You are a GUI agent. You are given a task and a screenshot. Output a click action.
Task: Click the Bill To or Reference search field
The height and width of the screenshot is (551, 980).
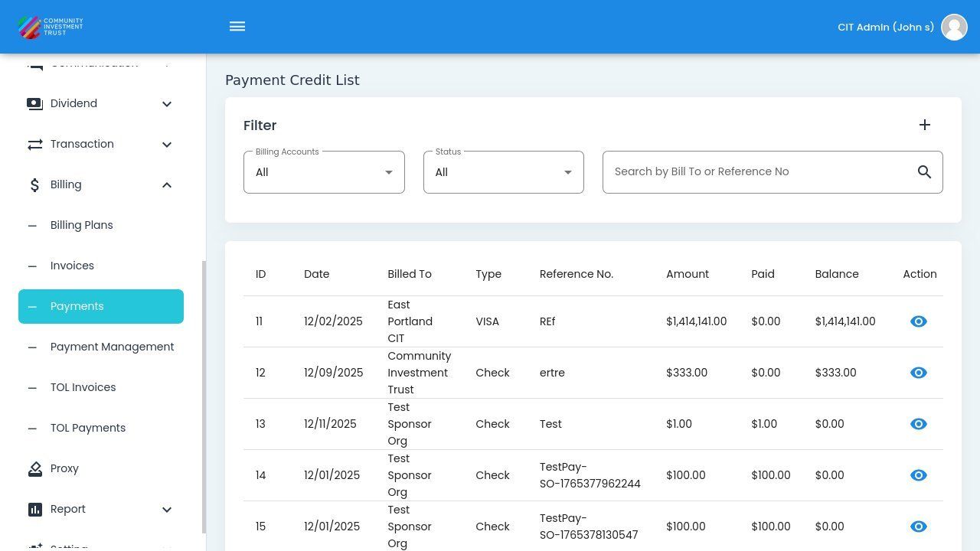(x=758, y=172)
